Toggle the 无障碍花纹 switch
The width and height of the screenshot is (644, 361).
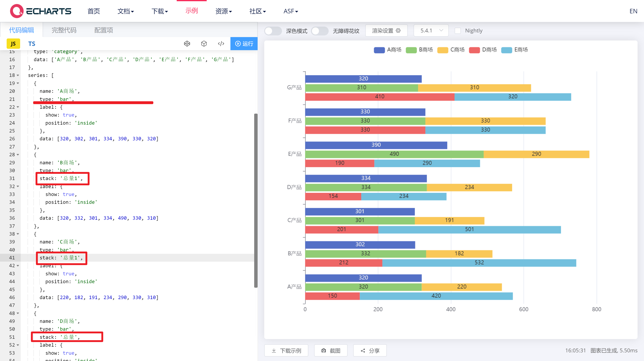coord(320,31)
